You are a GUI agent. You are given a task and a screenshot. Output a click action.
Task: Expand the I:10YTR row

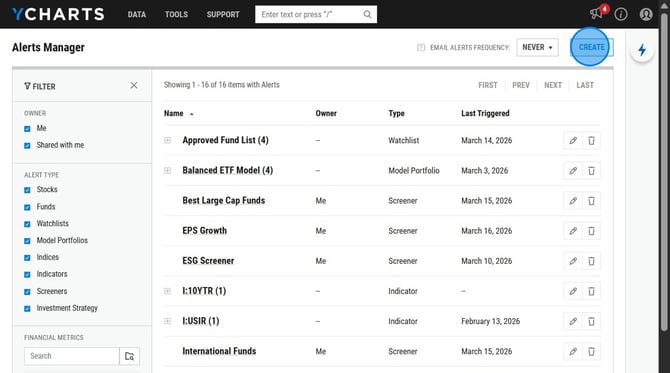pos(168,291)
